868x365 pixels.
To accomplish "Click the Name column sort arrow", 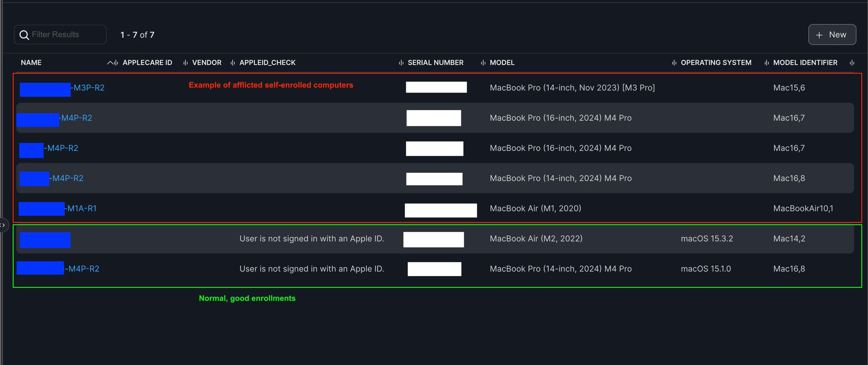I will point(110,63).
